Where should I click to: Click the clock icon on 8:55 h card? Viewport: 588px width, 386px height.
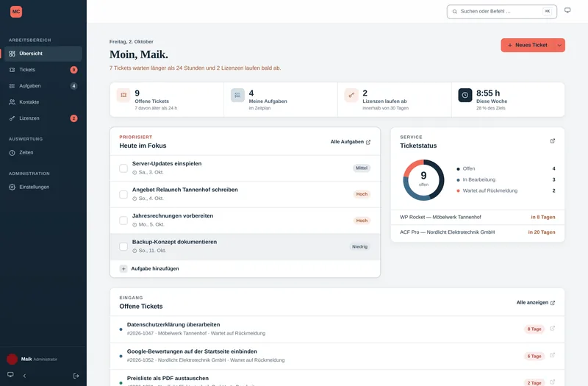coord(465,96)
